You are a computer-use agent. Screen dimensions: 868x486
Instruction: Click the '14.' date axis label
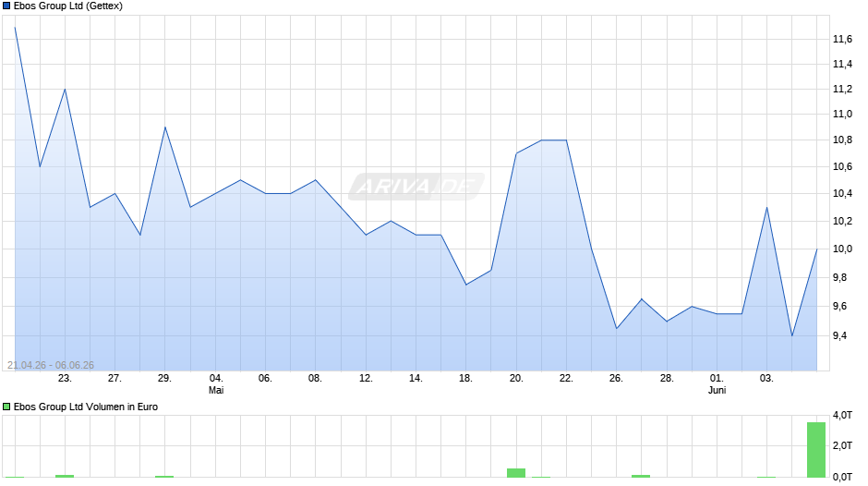point(416,379)
